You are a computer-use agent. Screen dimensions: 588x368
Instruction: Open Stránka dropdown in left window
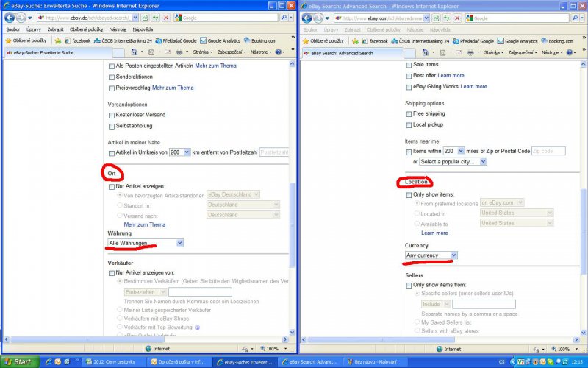click(x=203, y=52)
